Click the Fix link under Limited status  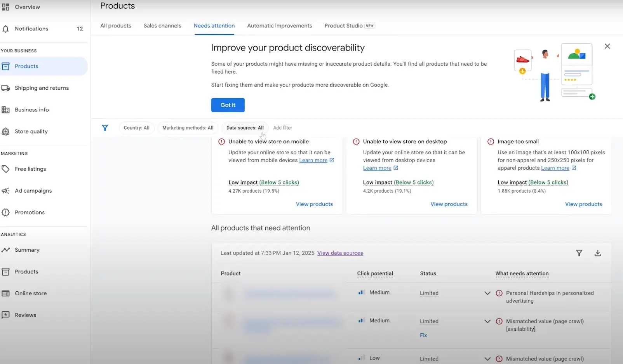point(423,335)
